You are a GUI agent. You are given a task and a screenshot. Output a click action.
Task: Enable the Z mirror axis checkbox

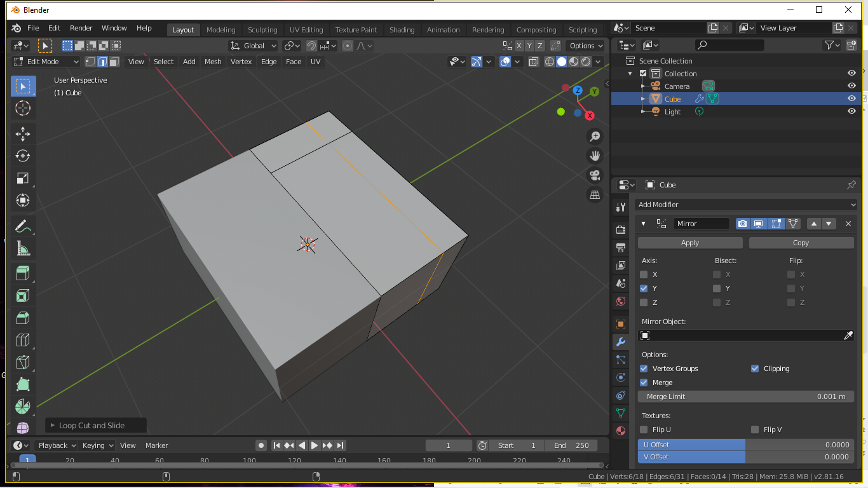[644, 302]
